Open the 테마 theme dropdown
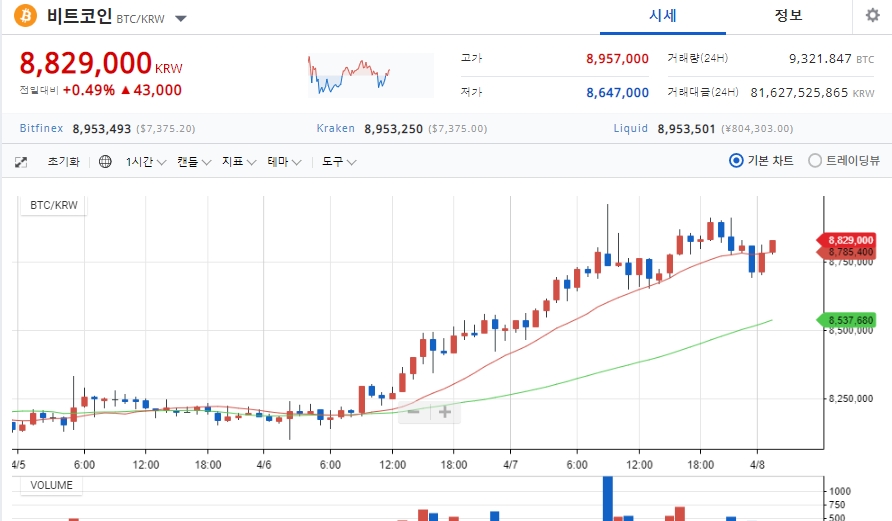Image resolution: width=892 pixels, height=521 pixels. pos(284,162)
